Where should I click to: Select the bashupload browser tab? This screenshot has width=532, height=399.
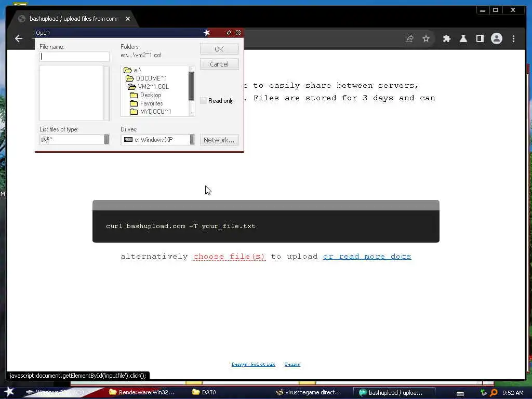73,19
